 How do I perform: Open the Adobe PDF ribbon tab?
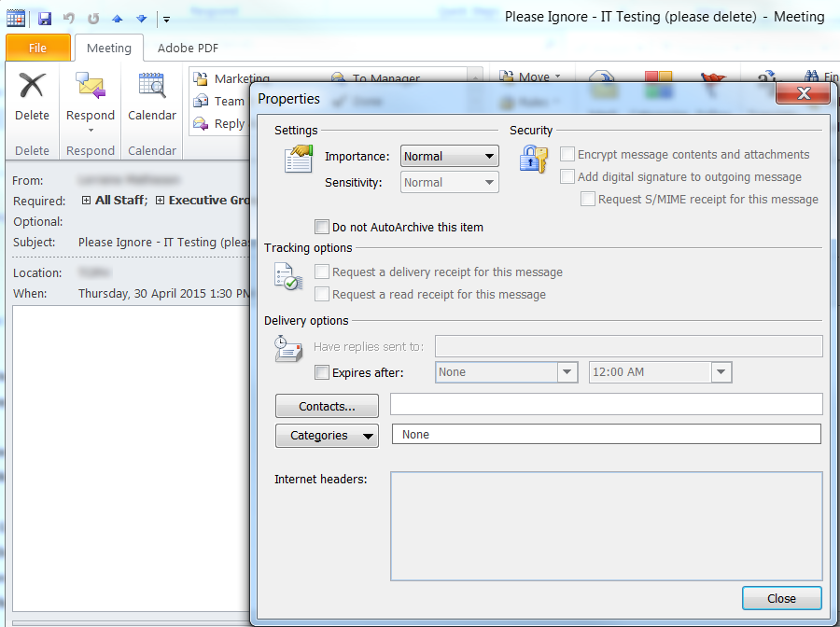tap(188, 48)
